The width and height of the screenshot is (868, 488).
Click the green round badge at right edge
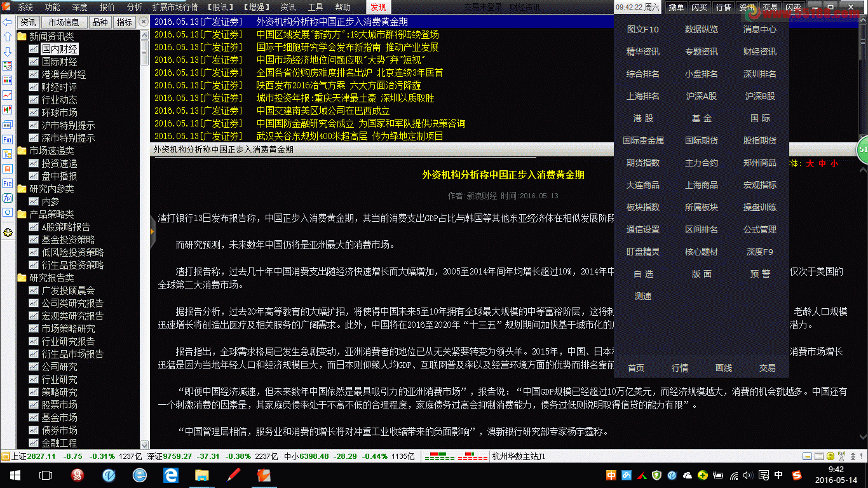pos(863,150)
